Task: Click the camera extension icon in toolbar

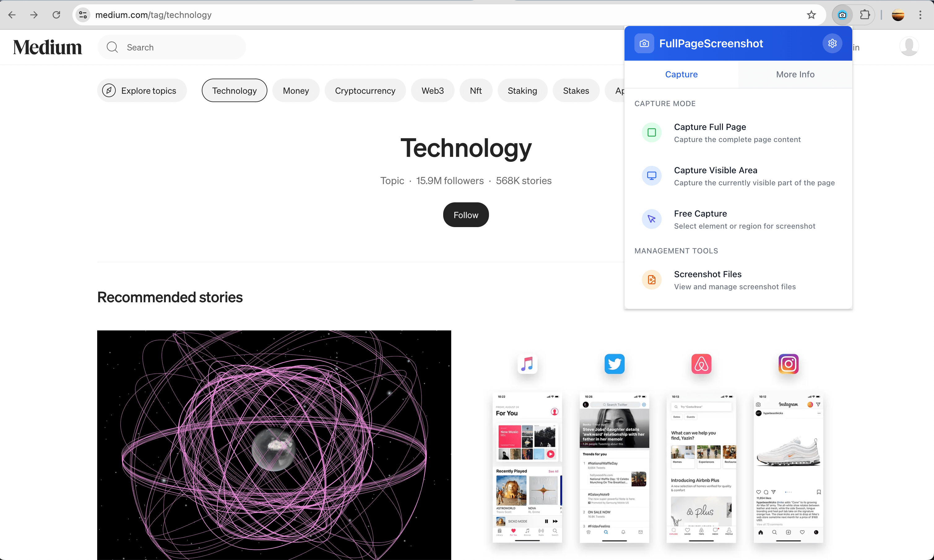Action: pyautogui.click(x=842, y=15)
